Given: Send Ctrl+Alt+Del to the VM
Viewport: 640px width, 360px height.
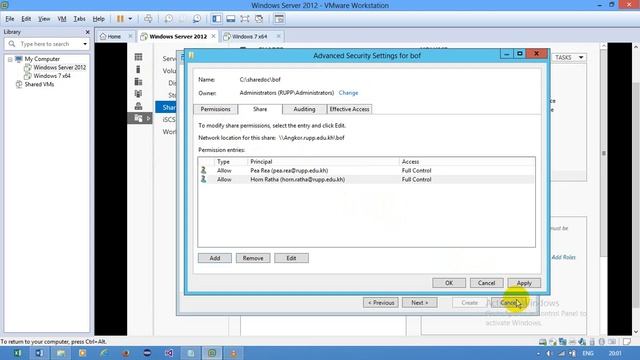Looking at the screenshot, I should [148, 19].
